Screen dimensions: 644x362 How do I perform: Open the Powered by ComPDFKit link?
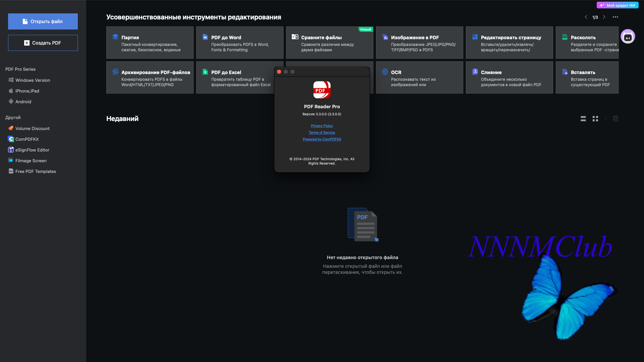click(x=322, y=139)
